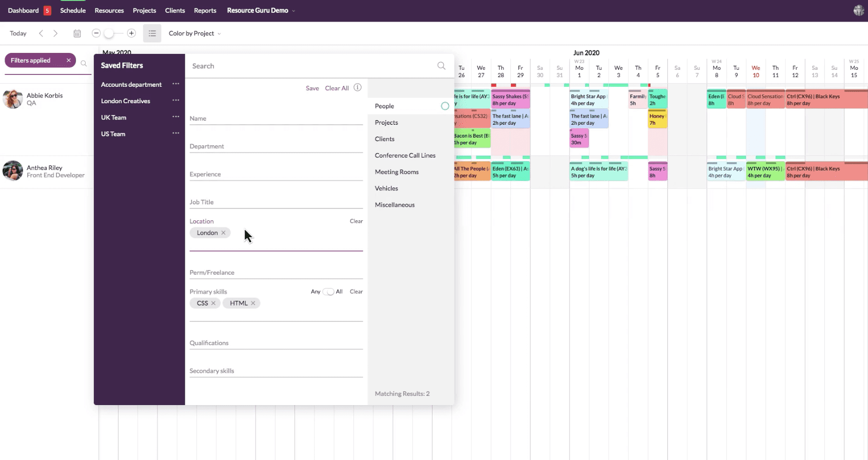Open the Resource Guru Demo account dropdown
The width and height of the screenshot is (868, 460).
pos(261,10)
